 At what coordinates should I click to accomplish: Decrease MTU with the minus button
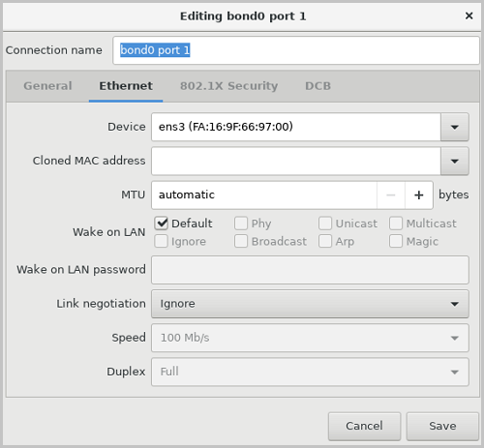[x=391, y=195]
